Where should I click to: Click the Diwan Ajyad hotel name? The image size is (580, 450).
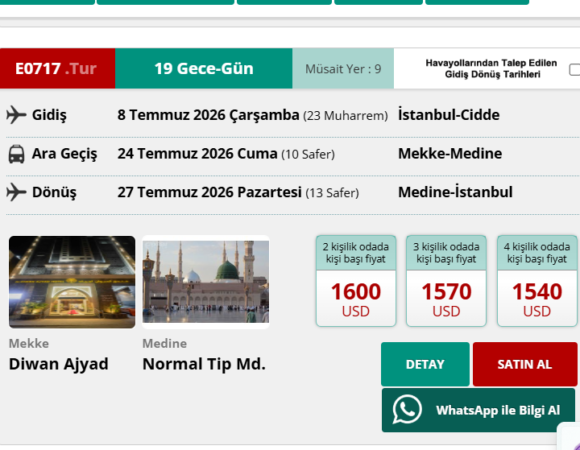(58, 364)
